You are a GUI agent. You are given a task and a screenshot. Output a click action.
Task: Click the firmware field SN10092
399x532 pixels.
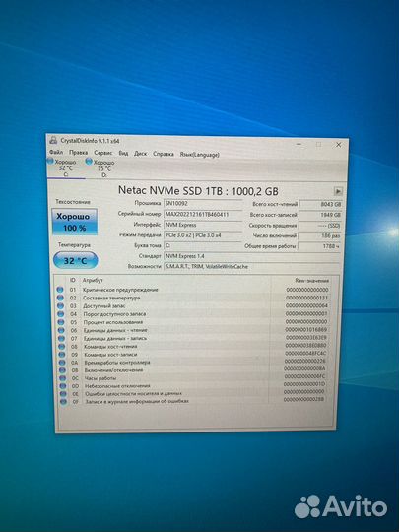(x=203, y=204)
